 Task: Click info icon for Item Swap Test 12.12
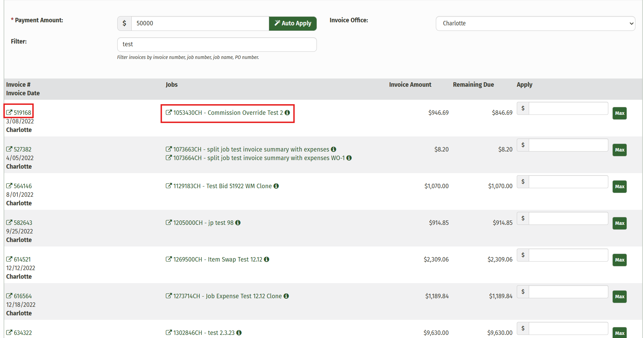(266, 259)
